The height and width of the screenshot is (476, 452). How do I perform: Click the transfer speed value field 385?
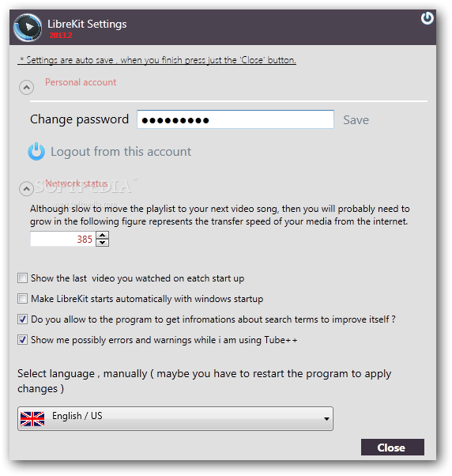[x=62, y=239]
